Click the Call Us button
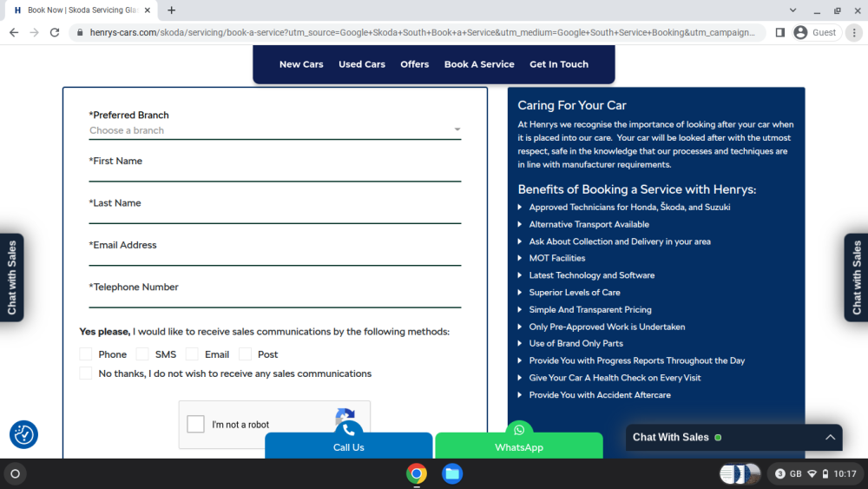This screenshot has height=489, width=868. 349,446
